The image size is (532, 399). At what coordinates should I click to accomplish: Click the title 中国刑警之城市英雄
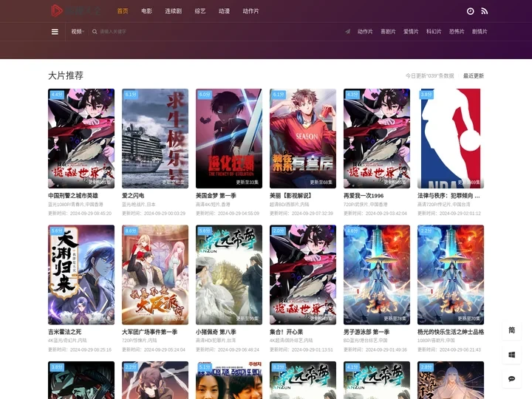(73, 196)
